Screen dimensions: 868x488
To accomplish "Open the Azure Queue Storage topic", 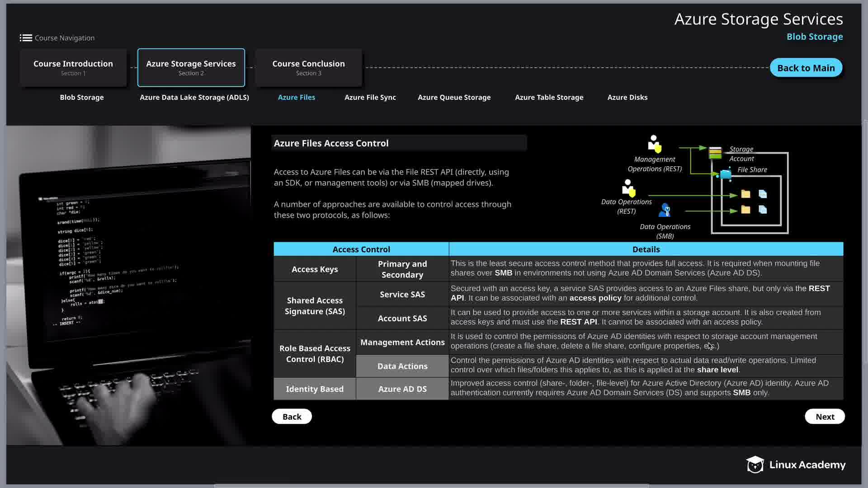I will click(x=454, y=97).
